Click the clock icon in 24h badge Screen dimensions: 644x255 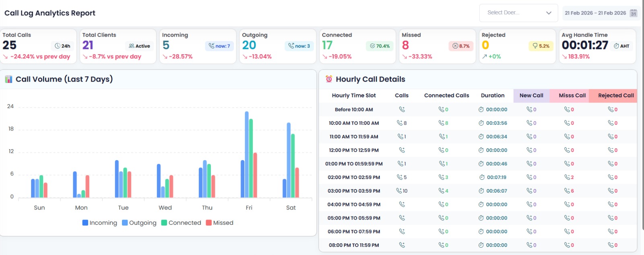click(x=58, y=46)
